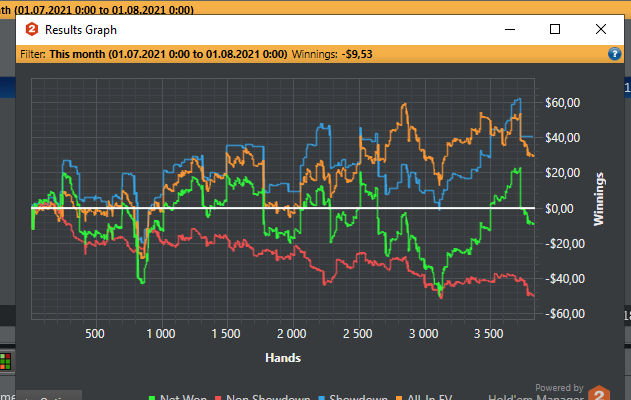Click the 500 hands axis label
This screenshot has width=631, height=400.
click(95, 334)
